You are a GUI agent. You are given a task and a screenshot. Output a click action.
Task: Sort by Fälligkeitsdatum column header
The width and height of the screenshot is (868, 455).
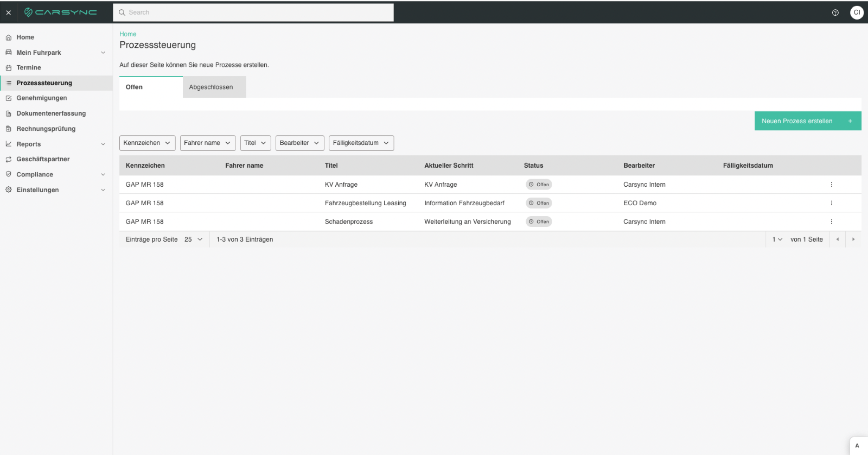click(748, 166)
